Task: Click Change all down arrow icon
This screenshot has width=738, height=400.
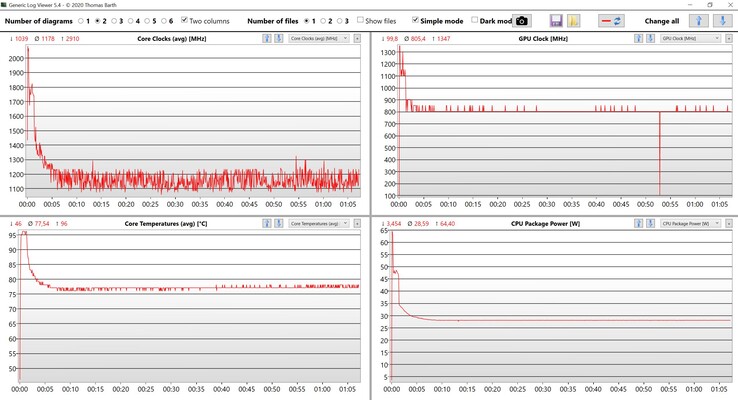Action: point(722,20)
